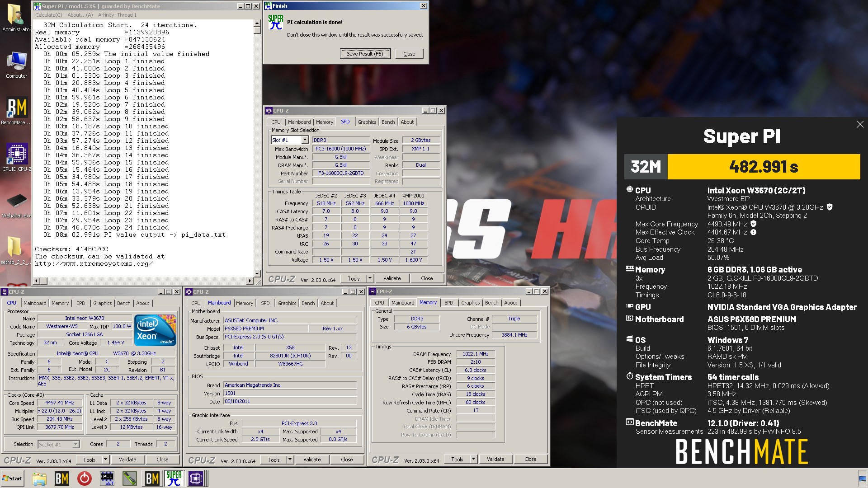Open the second BenchMate taskbar icon
Image resolution: width=868 pixels, height=488 pixels.
tap(152, 479)
